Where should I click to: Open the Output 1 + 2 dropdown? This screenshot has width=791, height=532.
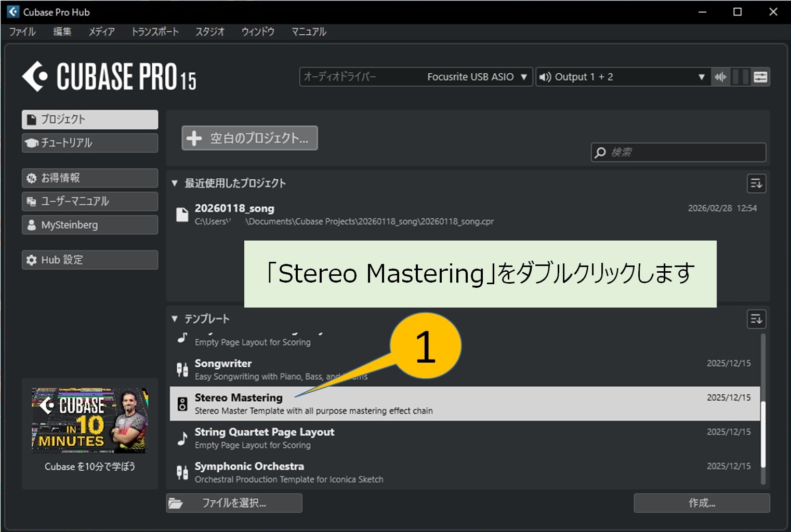click(x=702, y=76)
